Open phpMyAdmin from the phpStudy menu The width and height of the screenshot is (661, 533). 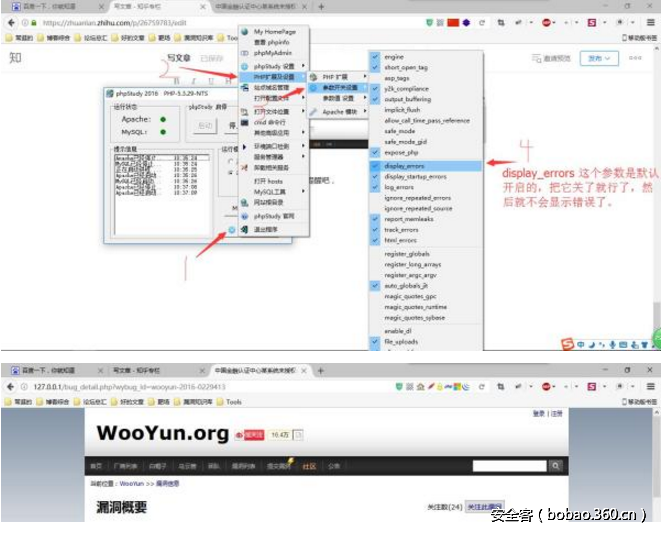click(274, 53)
